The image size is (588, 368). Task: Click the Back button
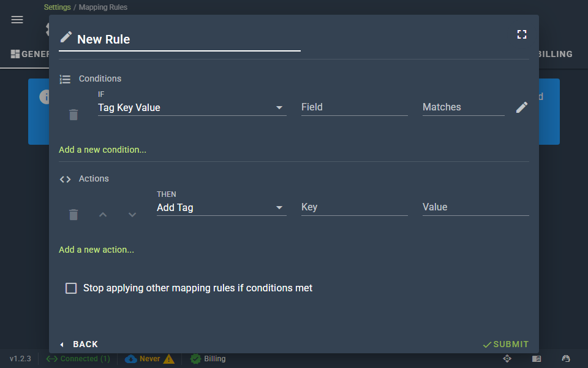(79, 344)
